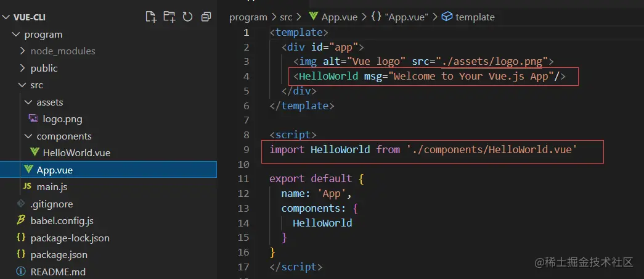This screenshot has height=279, width=644.
Task: Click the braces icon beside package-lock.json
Action: click(x=21, y=238)
